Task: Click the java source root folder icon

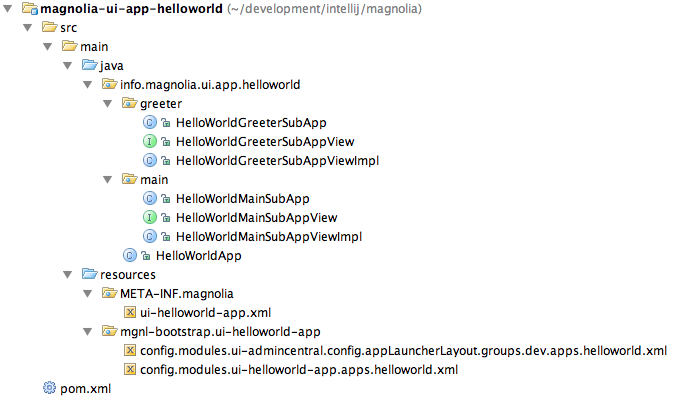Action: click(90, 65)
